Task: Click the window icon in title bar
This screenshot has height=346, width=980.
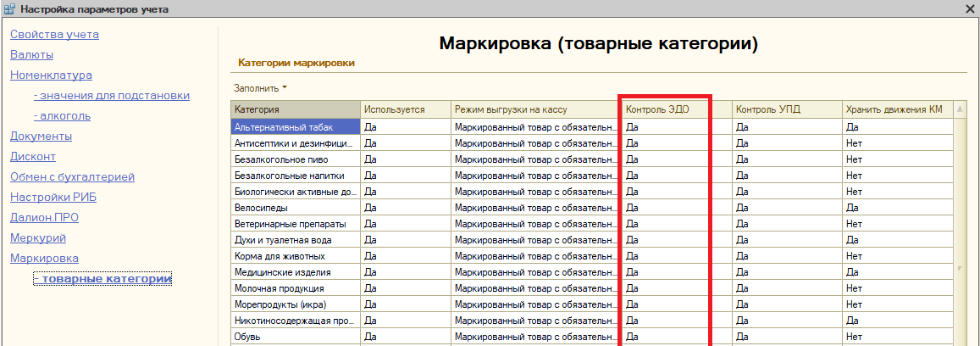Action: (9, 9)
